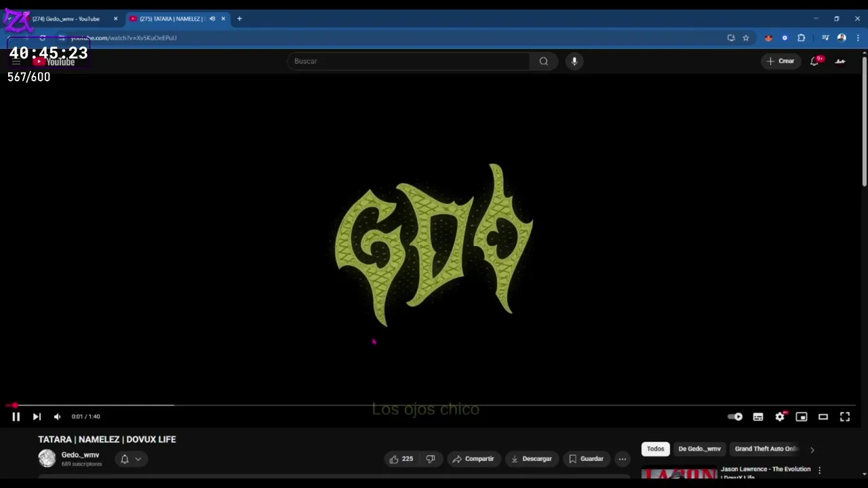Select the De Gedo._wmv filter chip
The height and width of the screenshot is (488, 868).
(x=699, y=449)
